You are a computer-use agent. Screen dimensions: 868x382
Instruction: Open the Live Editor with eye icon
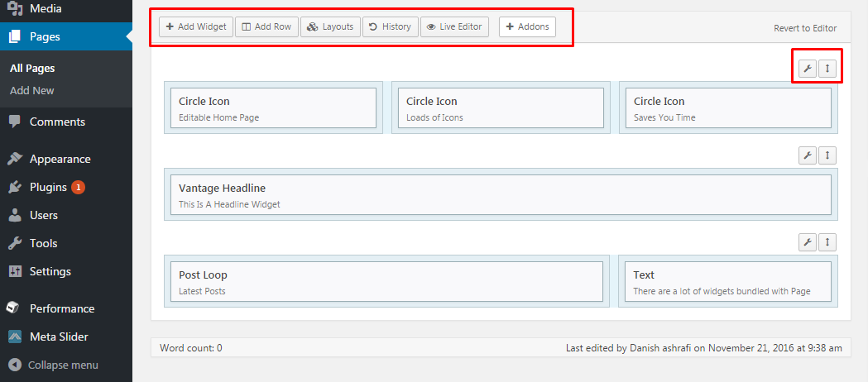(x=454, y=26)
